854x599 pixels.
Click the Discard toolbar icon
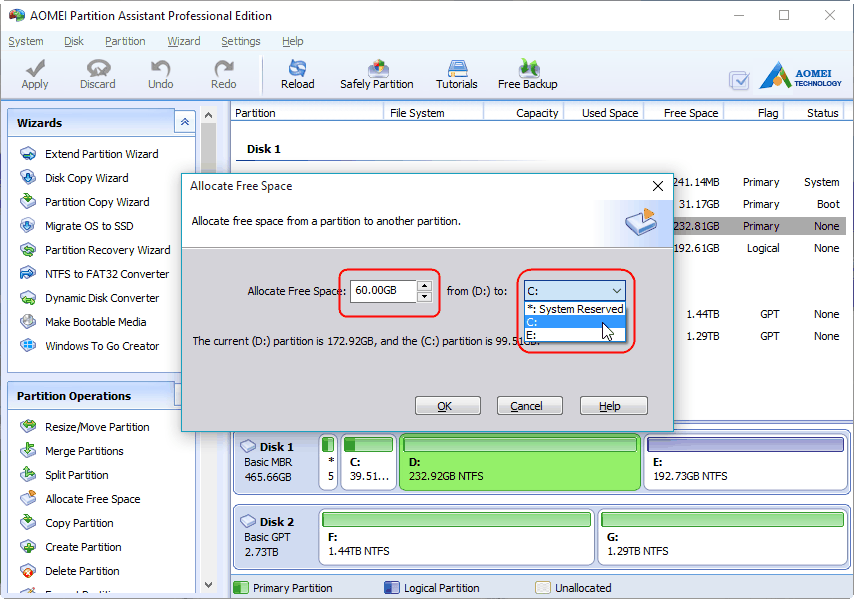click(97, 73)
